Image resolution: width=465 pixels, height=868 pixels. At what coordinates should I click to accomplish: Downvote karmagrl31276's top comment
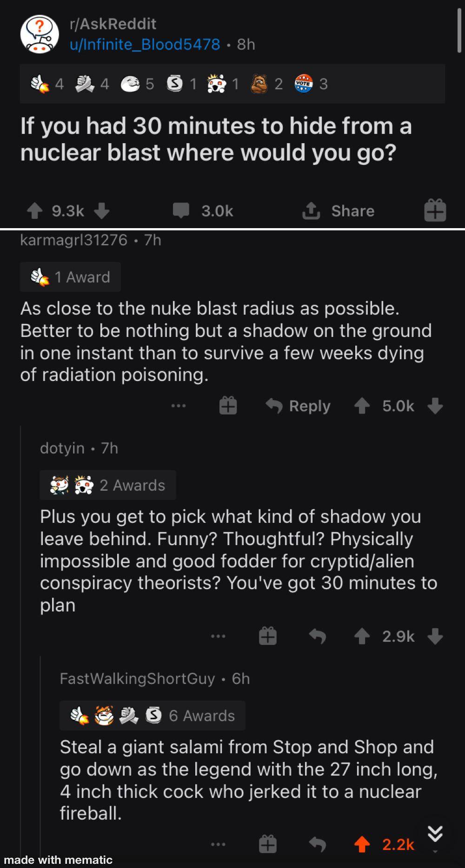tap(435, 406)
